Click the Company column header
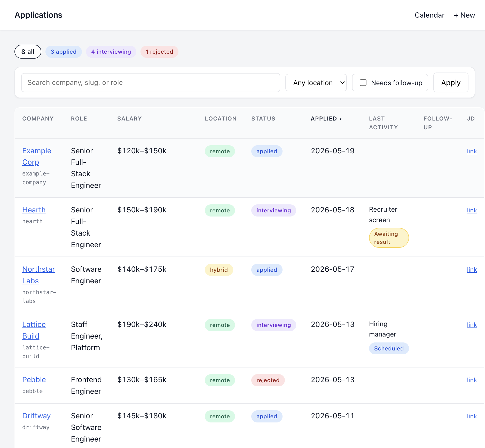This screenshot has width=485, height=448. (38, 118)
